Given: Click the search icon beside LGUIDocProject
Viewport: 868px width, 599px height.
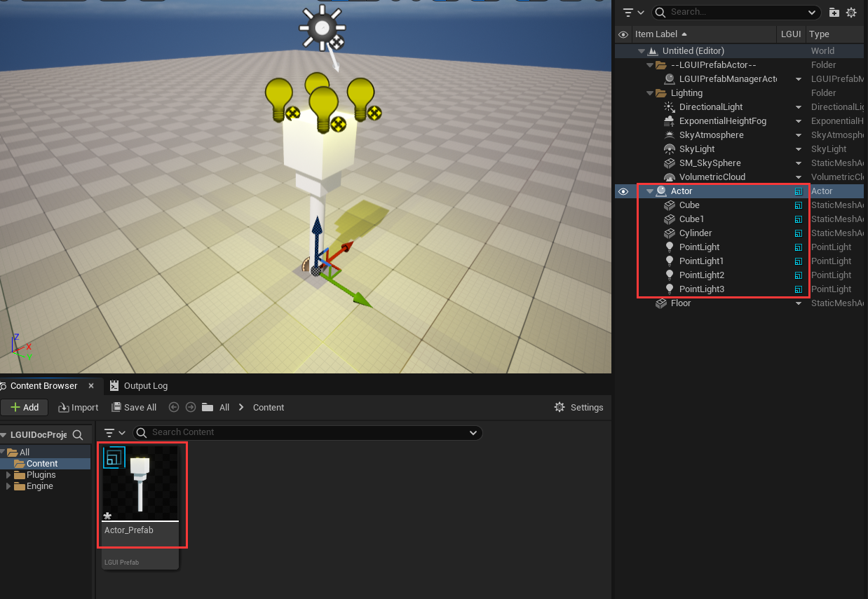Looking at the screenshot, I should pos(78,435).
